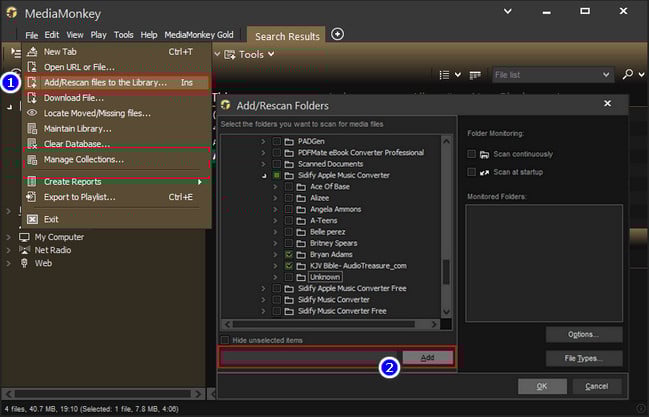Viewport: 649px width, 417px height.
Task: Click the folder tree scroll-down arrow
Action: (446, 311)
